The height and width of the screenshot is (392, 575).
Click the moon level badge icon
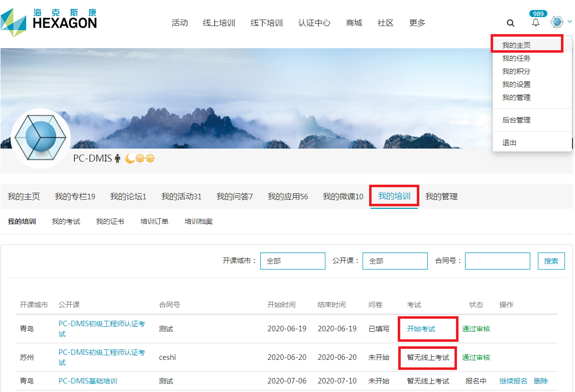(130, 158)
